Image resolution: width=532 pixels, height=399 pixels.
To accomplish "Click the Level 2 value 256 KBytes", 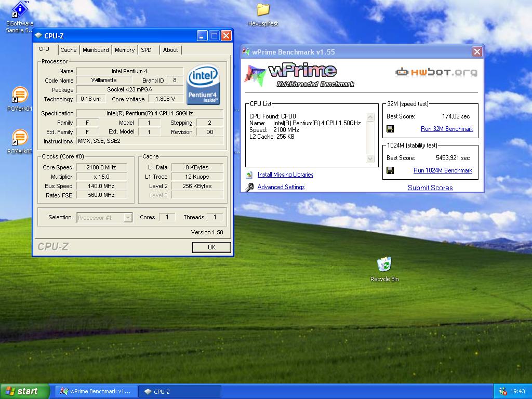I will [x=197, y=186].
